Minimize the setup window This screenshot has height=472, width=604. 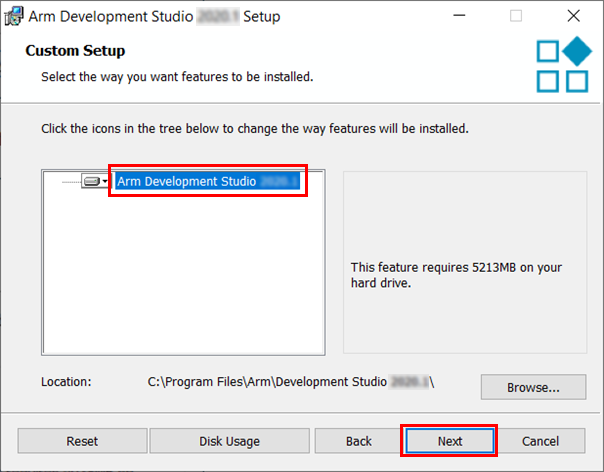pos(459,16)
